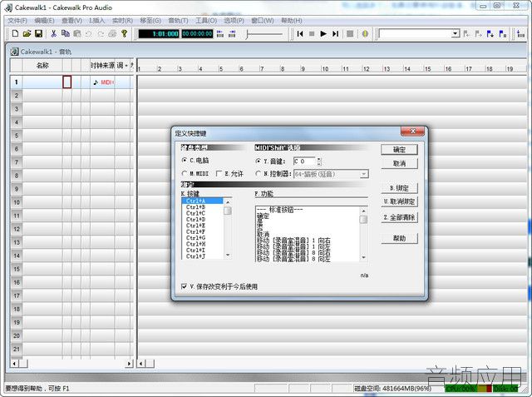The height and width of the screenshot is (397, 532).
Task: Select 'Ctrl+D' in the key list
Action: [x=202, y=220]
